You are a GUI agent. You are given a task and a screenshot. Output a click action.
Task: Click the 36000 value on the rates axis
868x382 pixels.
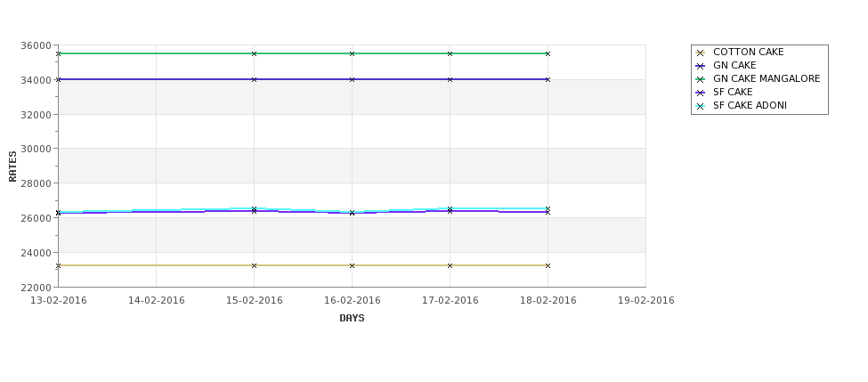(36, 45)
